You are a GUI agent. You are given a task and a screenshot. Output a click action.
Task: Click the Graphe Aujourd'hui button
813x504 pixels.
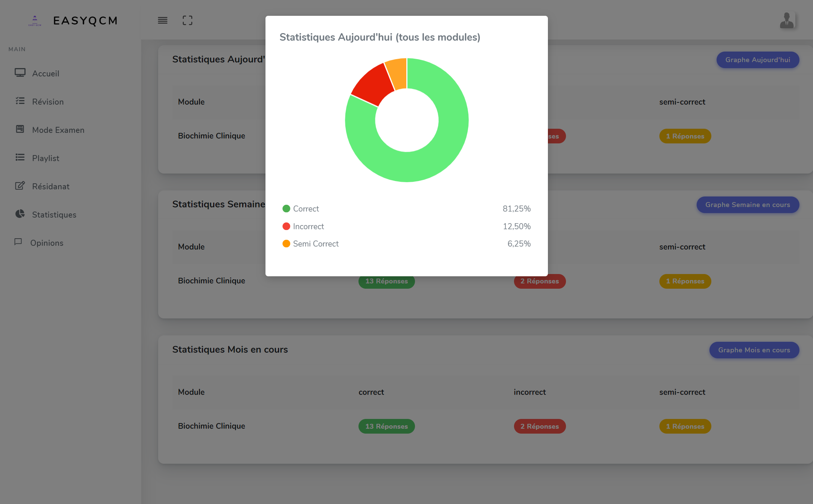point(757,60)
